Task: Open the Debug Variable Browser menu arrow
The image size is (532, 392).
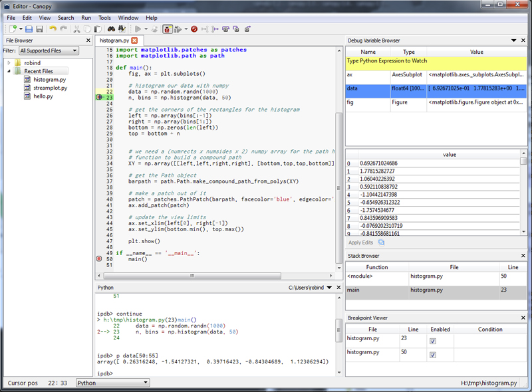Action: [513, 41]
